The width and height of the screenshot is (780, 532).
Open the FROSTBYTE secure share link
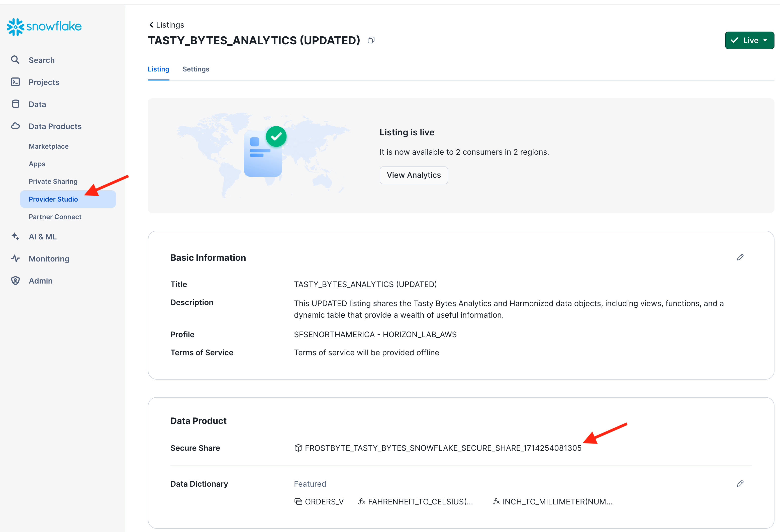[x=443, y=448]
